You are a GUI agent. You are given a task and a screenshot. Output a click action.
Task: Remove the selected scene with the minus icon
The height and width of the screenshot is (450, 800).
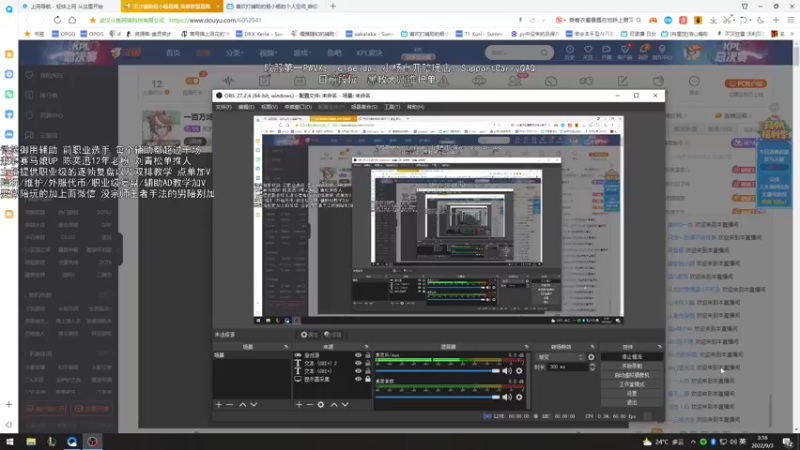230,405
